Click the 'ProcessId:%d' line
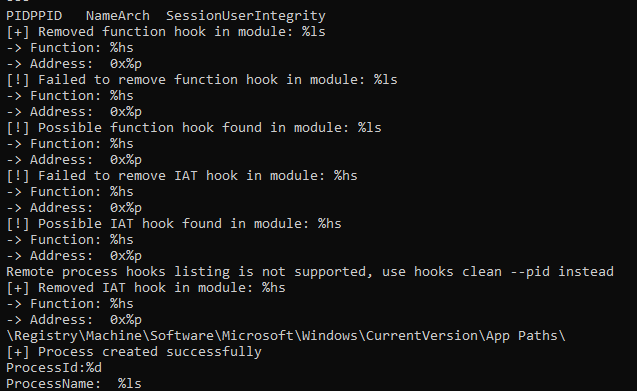Viewport: 637px width, 391px height. pos(54,368)
